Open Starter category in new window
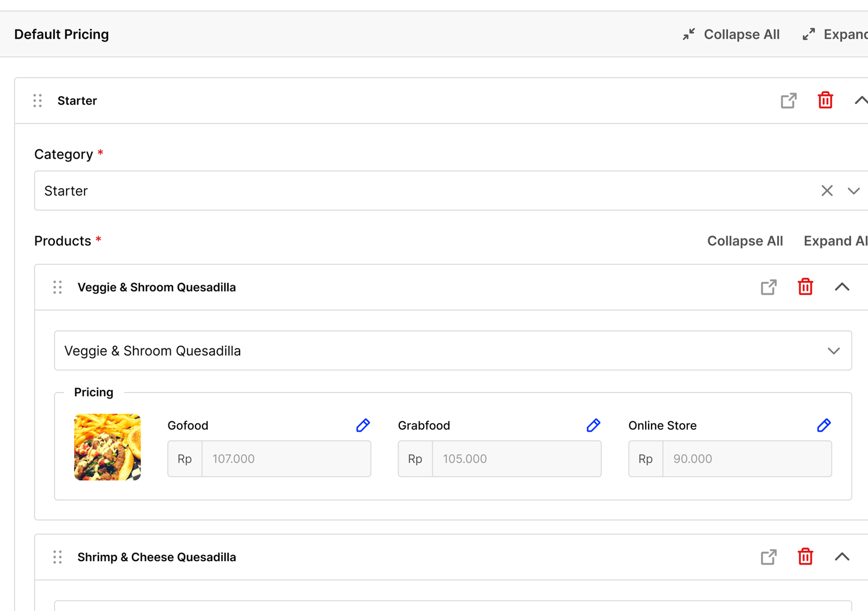The width and height of the screenshot is (868, 611). 788,101
